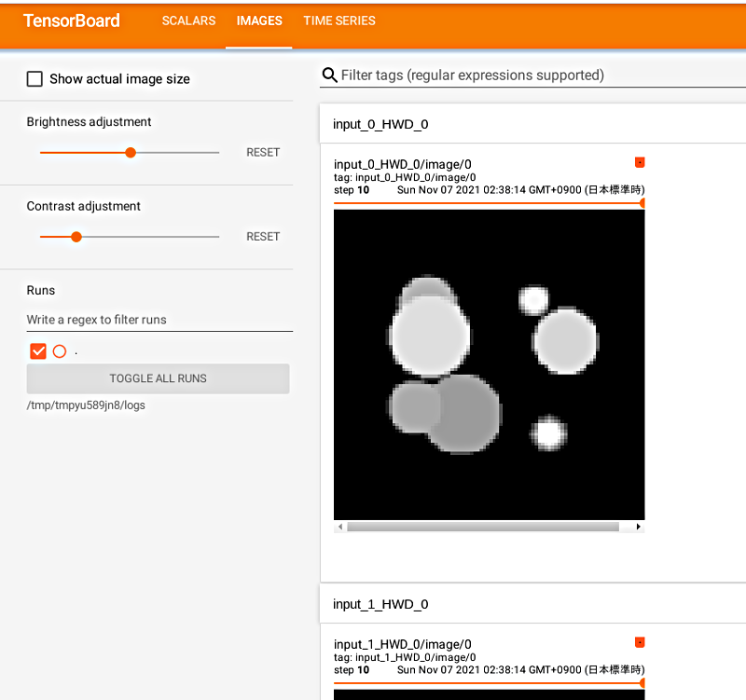746x700 pixels.
Task: Focus the regex runs filter field
Action: click(x=159, y=320)
